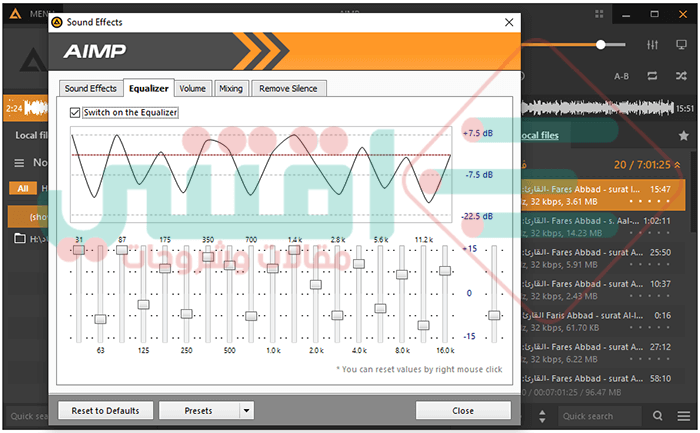Open the hamburger menu at bottom right

(x=683, y=416)
